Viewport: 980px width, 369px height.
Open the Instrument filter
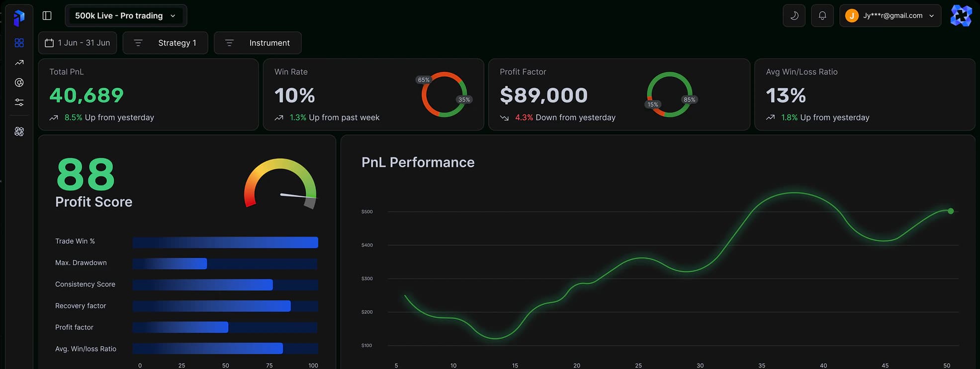(257, 43)
